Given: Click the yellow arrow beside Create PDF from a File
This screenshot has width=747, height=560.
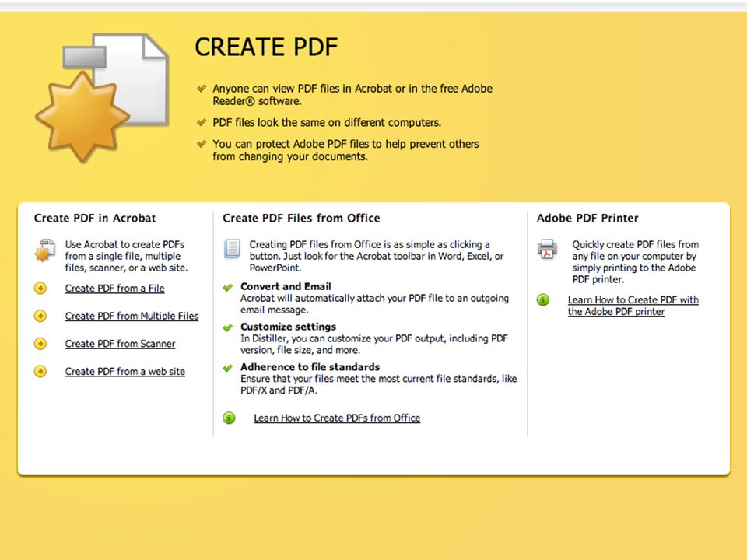Looking at the screenshot, I should 40,288.
